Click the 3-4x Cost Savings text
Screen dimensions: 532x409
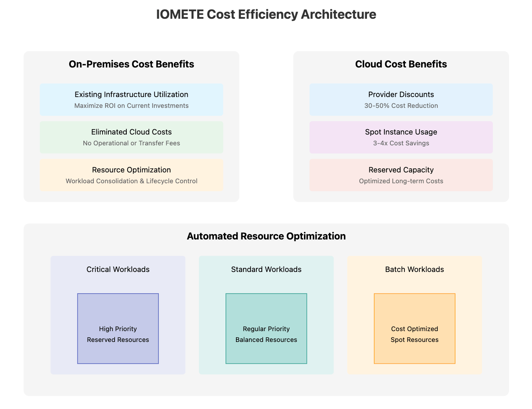point(401,143)
